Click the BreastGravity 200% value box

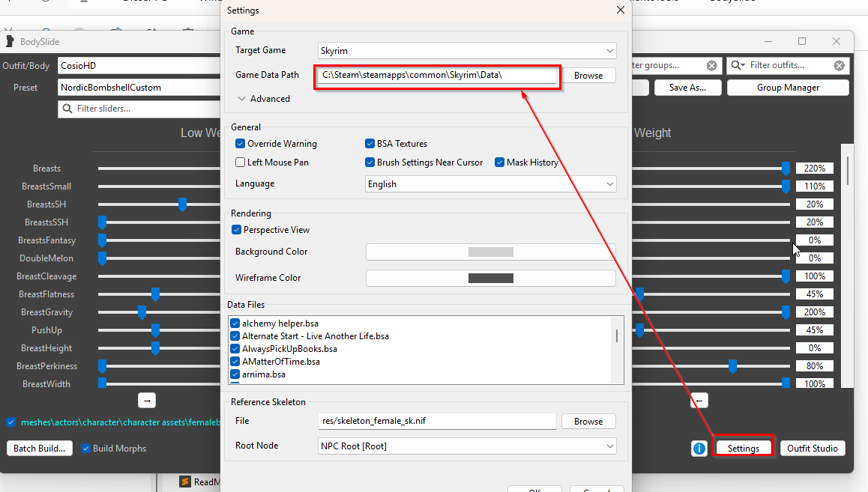pyautogui.click(x=814, y=312)
